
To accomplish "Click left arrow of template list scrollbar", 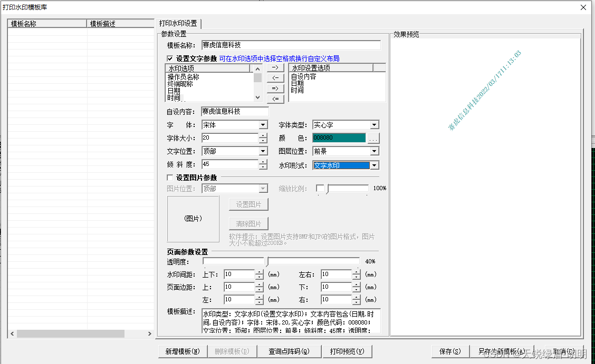I will [12, 333].
